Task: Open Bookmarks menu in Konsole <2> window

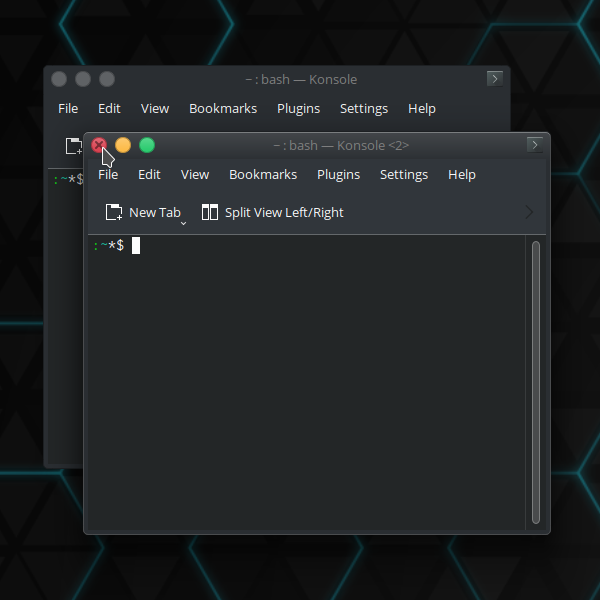Action: coord(263,174)
